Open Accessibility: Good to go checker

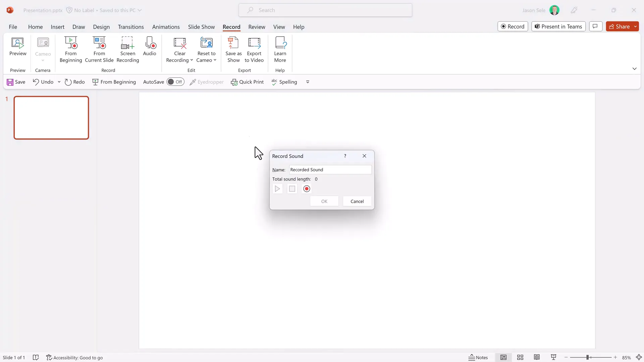coord(74,358)
